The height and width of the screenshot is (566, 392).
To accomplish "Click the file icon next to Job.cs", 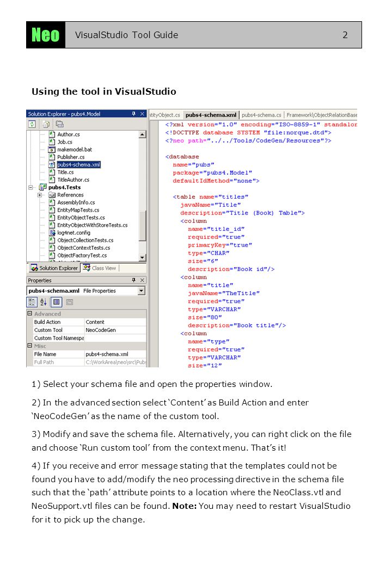I will [52, 142].
